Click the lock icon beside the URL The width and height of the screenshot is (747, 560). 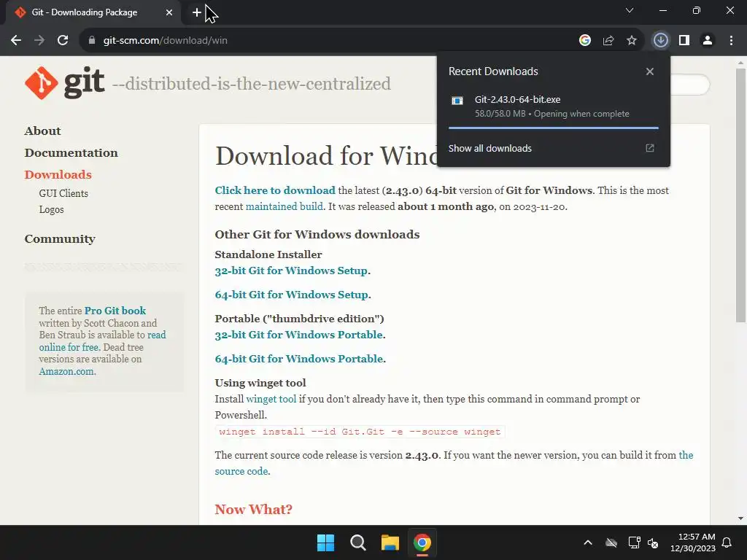(x=92, y=41)
